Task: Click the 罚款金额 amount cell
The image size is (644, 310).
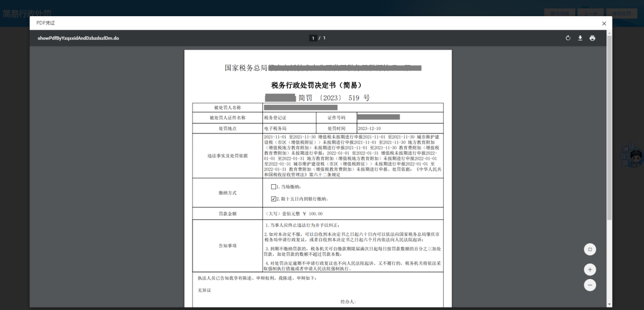Action: click(353, 213)
